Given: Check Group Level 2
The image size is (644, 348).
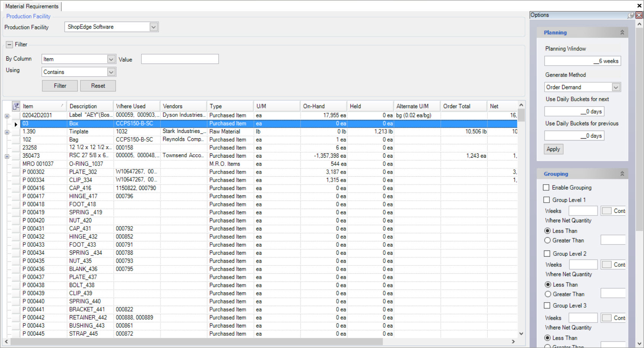Looking at the screenshot, I should click(x=547, y=254).
